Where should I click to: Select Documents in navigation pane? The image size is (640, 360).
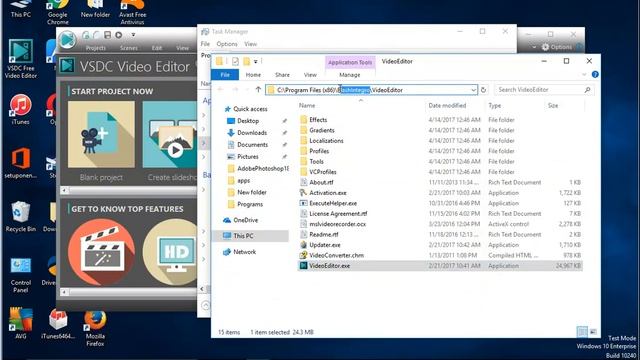click(252, 144)
